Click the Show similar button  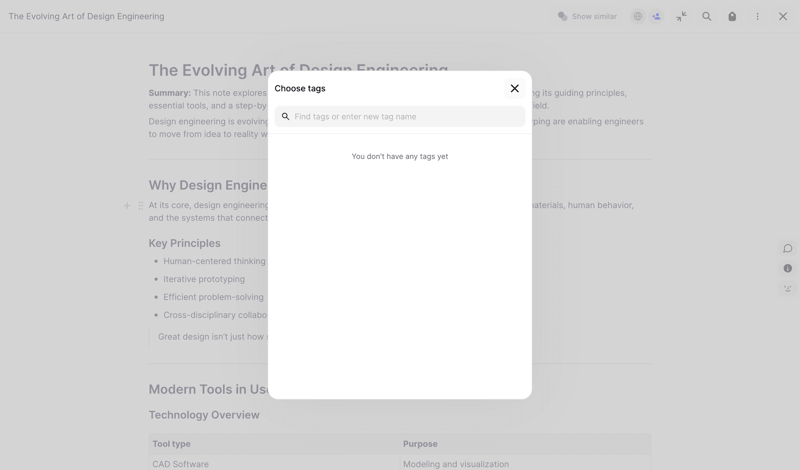[x=587, y=17]
